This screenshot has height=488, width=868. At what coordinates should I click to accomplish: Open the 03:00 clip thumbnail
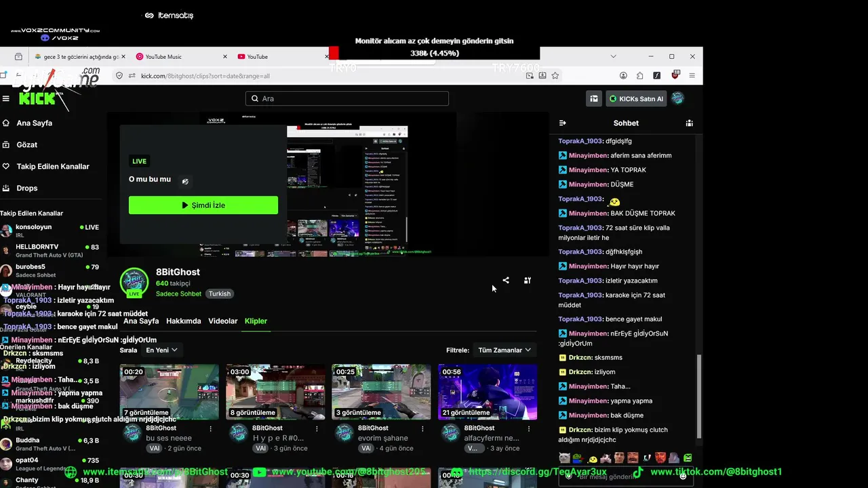[275, 392]
